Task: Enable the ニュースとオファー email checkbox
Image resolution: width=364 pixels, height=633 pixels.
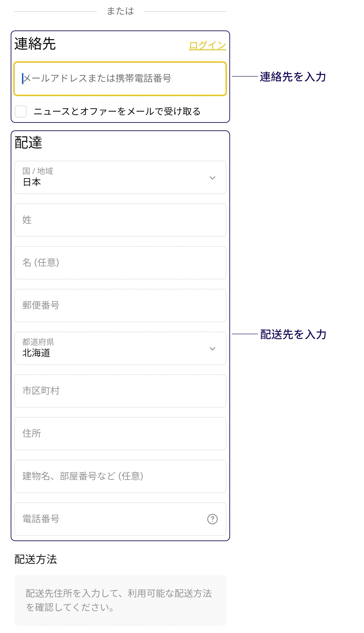Action: coord(21,111)
